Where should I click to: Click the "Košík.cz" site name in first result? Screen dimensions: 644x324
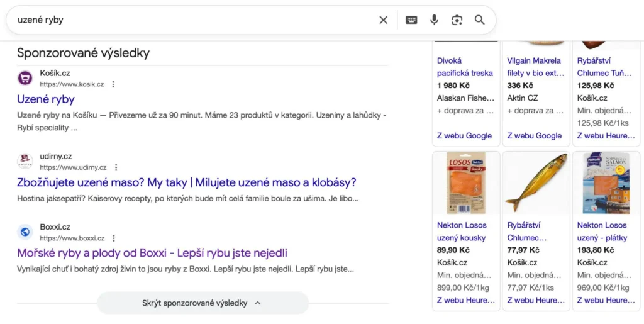55,74
